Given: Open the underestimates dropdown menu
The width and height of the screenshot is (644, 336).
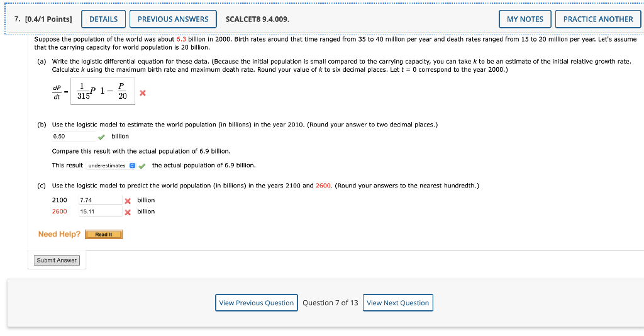Looking at the screenshot, I should click(111, 165).
